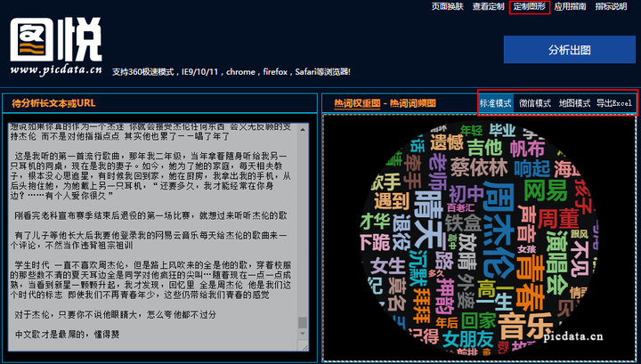Click the word 年后 in word cloud
Image resolution: width=641 pixels, height=364 pixels.
click(446, 323)
